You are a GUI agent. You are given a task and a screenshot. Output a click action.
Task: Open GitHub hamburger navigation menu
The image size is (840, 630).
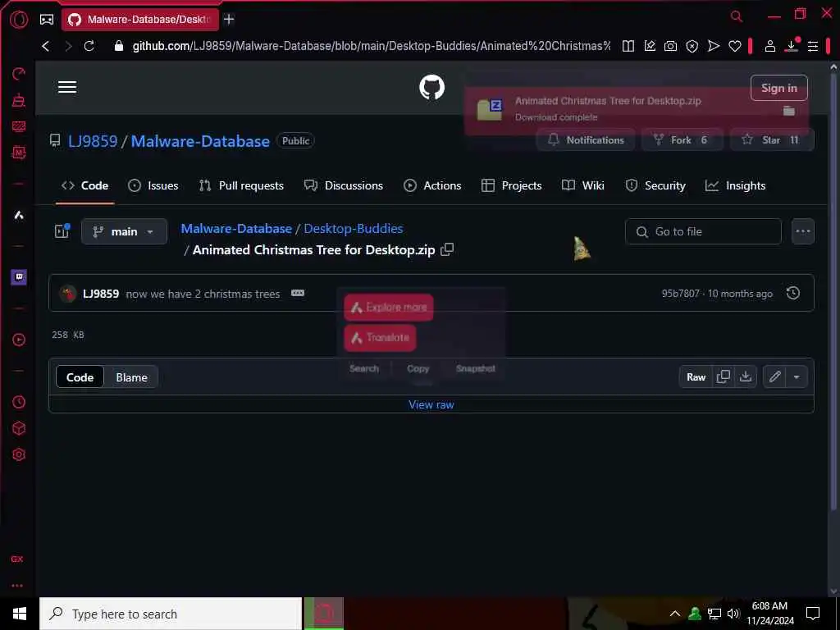(67, 87)
